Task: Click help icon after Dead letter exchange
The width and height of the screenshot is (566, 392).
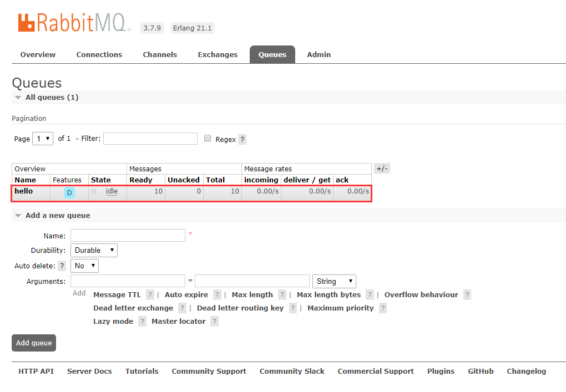Action: tap(183, 308)
